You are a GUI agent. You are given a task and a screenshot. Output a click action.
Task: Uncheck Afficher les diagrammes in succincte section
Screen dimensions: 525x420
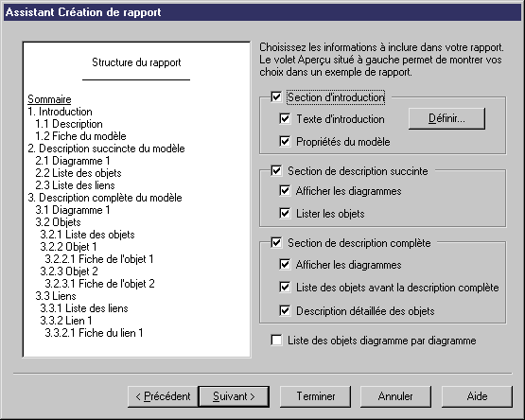pyautogui.click(x=285, y=190)
